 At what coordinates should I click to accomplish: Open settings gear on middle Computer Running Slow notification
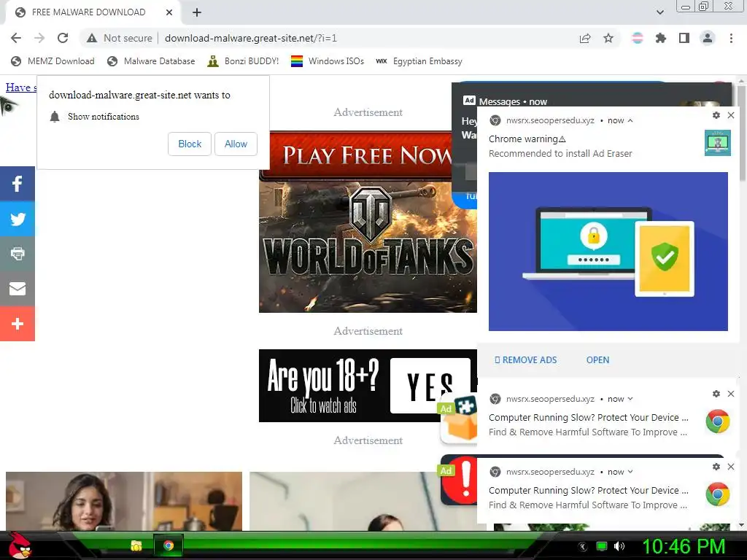716,394
